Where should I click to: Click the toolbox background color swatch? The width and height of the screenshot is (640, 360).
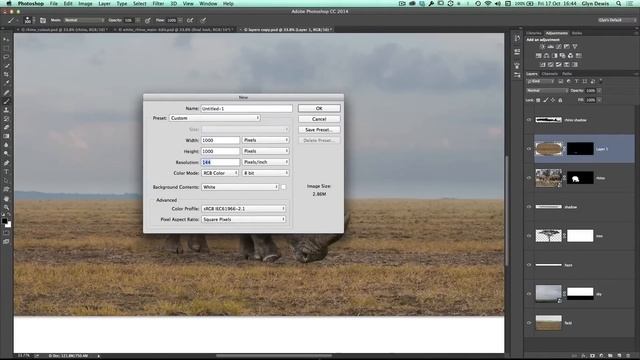pos(9,224)
